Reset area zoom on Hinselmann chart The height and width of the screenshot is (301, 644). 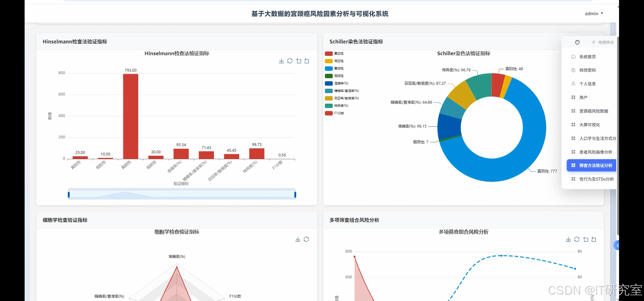306,61
